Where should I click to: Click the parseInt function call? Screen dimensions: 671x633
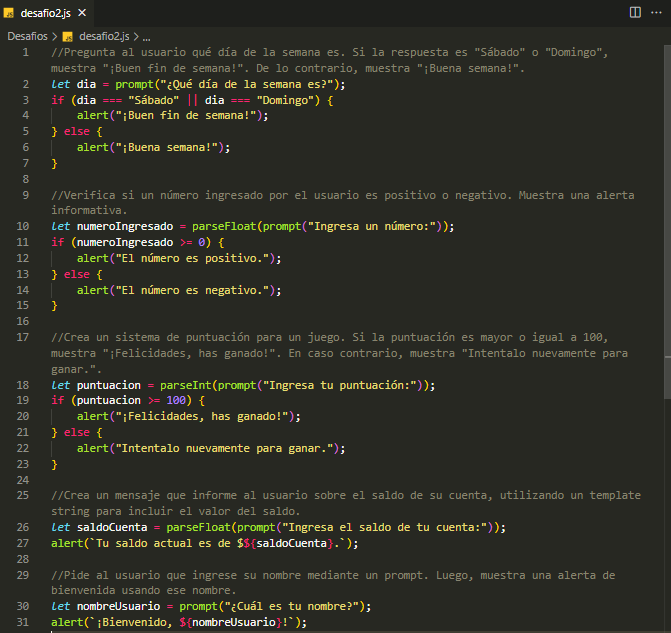(187, 384)
